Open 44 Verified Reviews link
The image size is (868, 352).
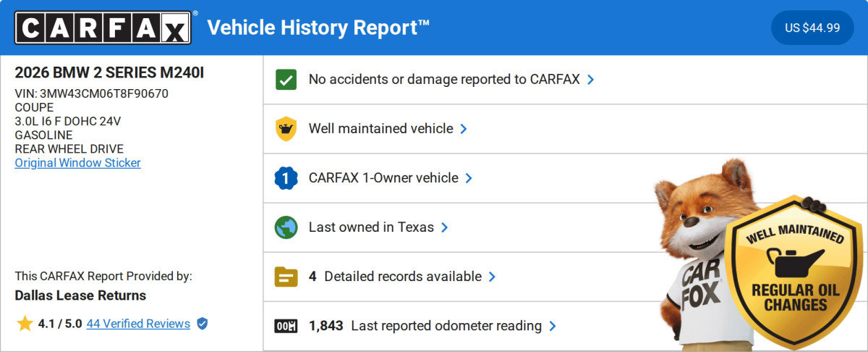(x=138, y=324)
